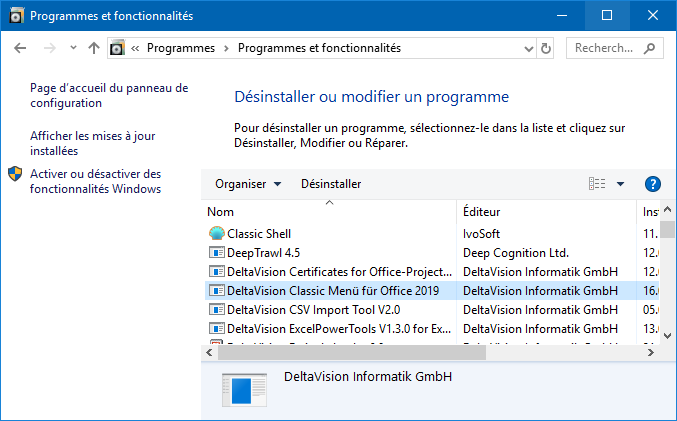The height and width of the screenshot is (421, 677).
Task: Open help with the question mark icon
Action: coord(652,184)
